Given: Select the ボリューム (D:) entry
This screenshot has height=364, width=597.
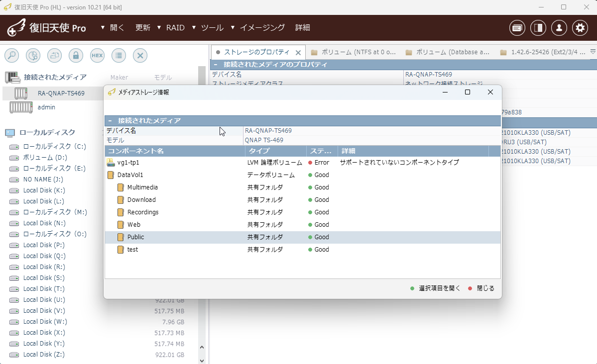Looking at the screenshot, I should pyautogui.click(x=45, y=158).
